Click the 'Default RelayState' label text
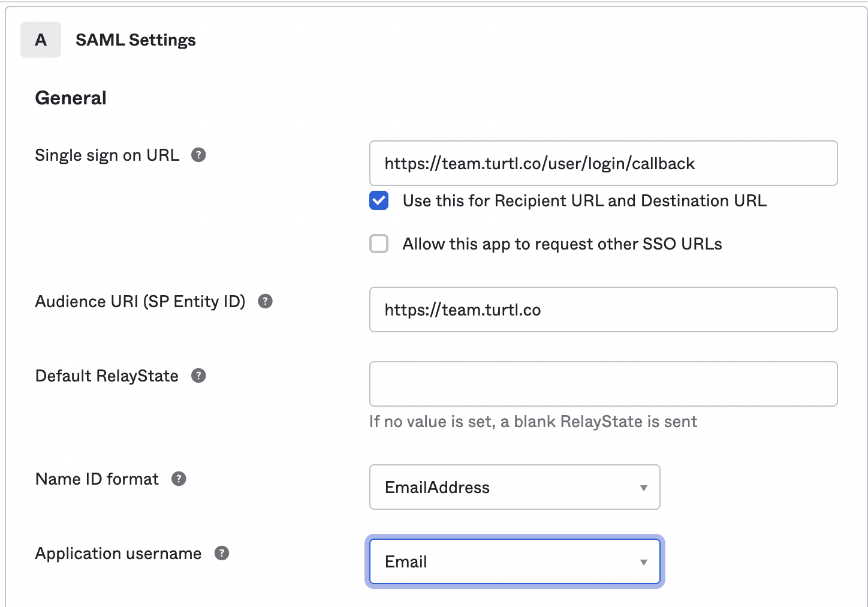The height and width of the screenshot is (607, 868). click(107, 375)
